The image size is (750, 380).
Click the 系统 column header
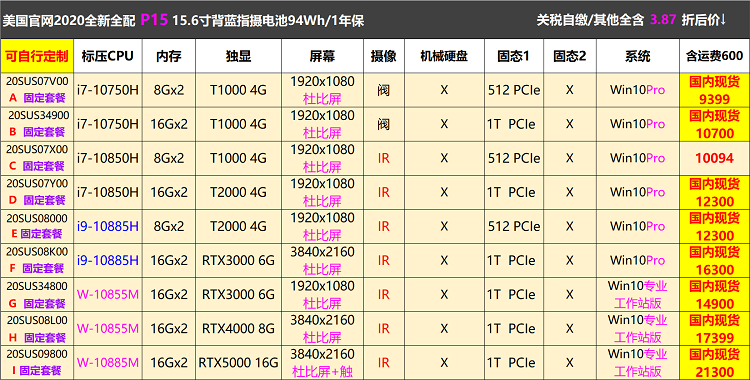point(638,56)
